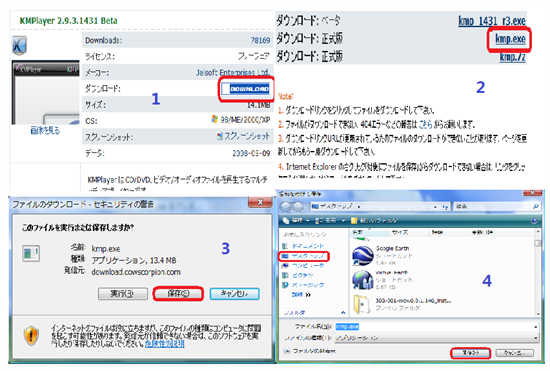The width and height of the screenshot is (550, 371).
Task: Click the スクリーンショット link in the info table
Action: point(247,136)
